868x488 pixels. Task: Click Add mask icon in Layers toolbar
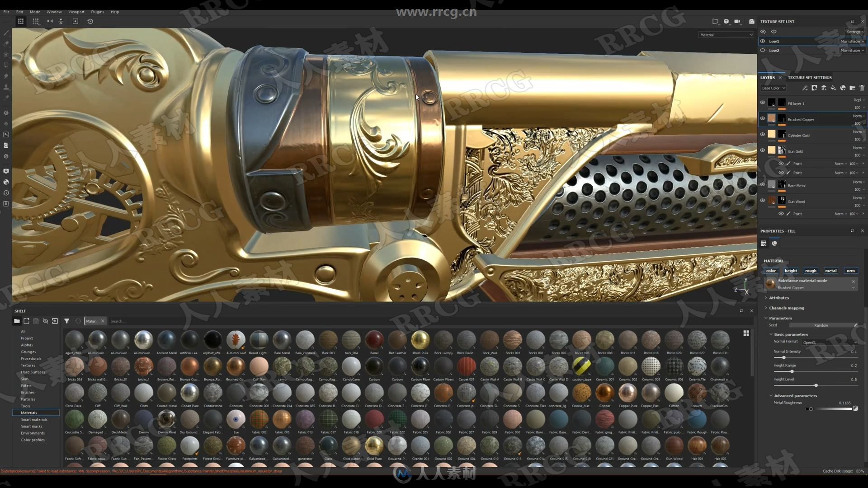pyautogui.click(x=814, y=88)
